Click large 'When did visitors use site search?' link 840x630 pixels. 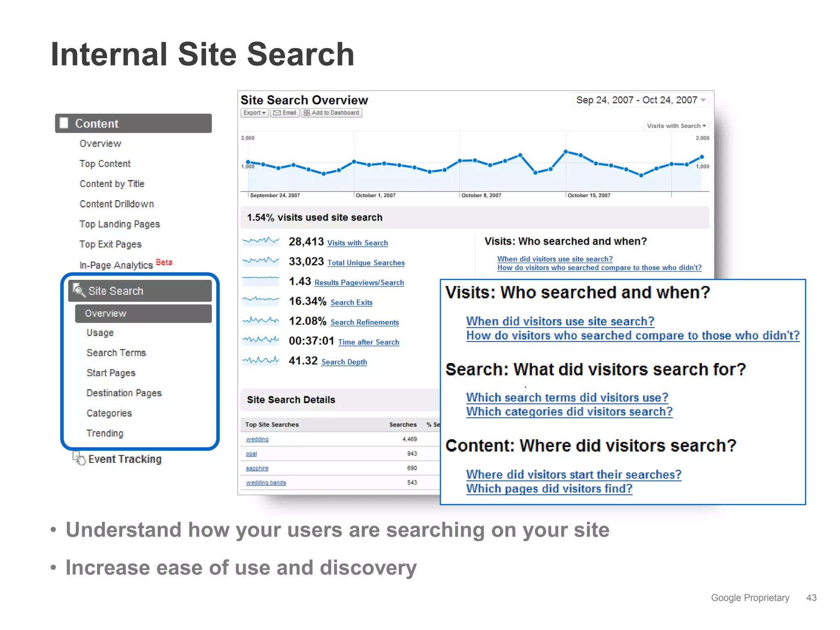coord(560,321)
